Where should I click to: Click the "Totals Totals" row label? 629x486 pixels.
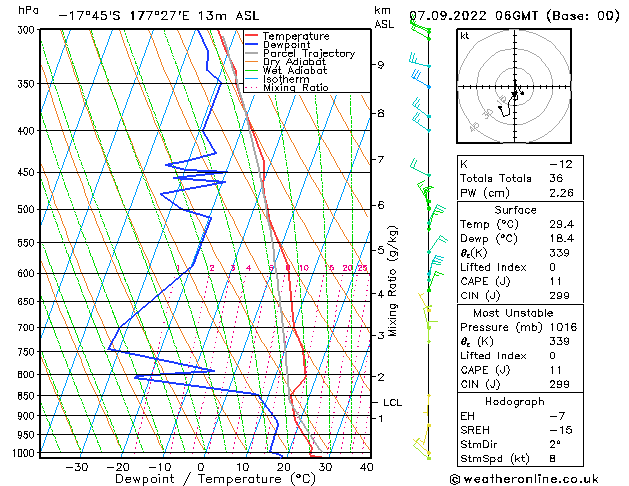[495, 178]
